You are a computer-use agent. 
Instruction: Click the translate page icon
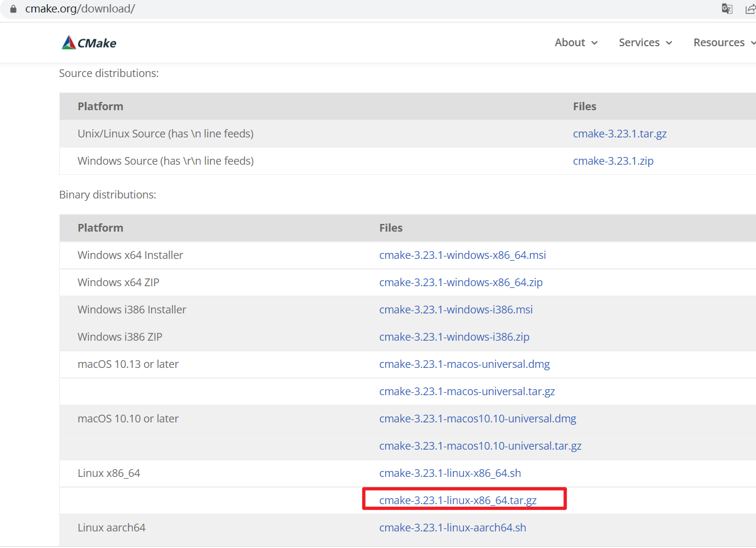[x=727, y=9]
